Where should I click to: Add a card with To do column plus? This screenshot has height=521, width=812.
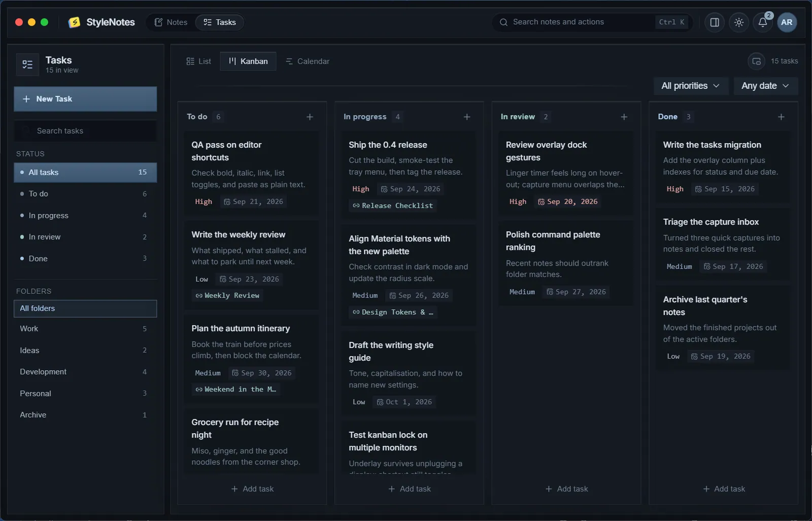(x=310, y=117)
